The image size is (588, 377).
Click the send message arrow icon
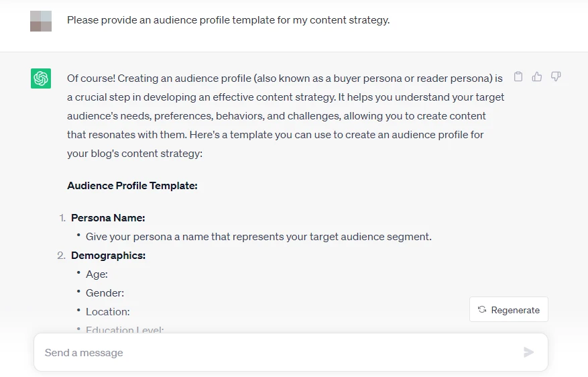528,352
